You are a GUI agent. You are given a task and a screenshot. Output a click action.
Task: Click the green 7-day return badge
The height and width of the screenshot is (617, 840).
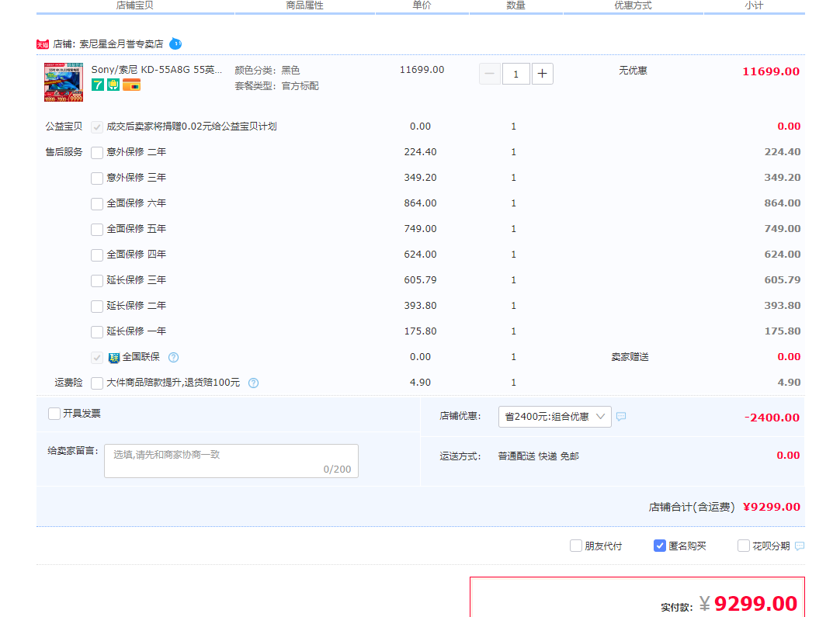tap(98, 85)
